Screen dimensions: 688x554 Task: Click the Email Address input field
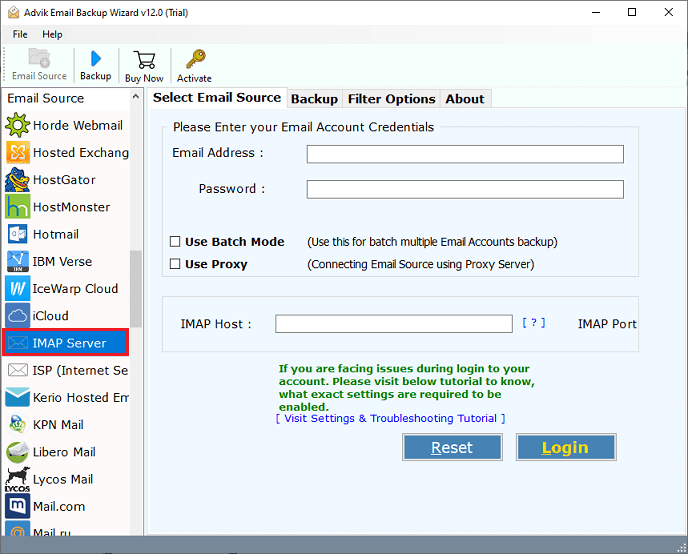[x=465, y=154]
